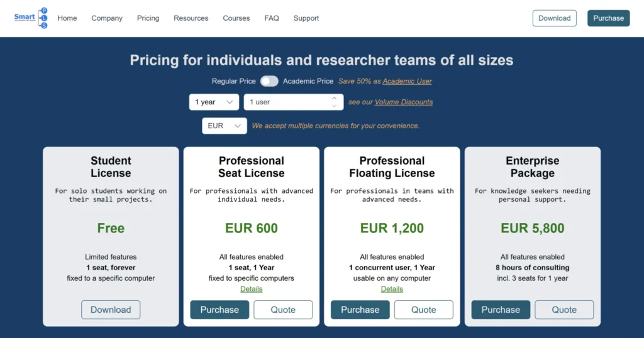Click the 'Regular Price' label

(x=234, y=81)
